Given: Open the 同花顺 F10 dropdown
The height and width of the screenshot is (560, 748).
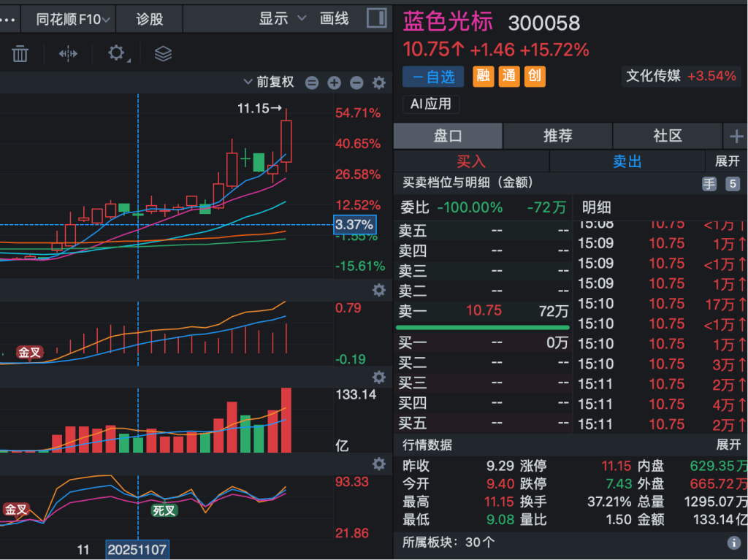Looking at the screenshot, I should click(x=74, y=19).
